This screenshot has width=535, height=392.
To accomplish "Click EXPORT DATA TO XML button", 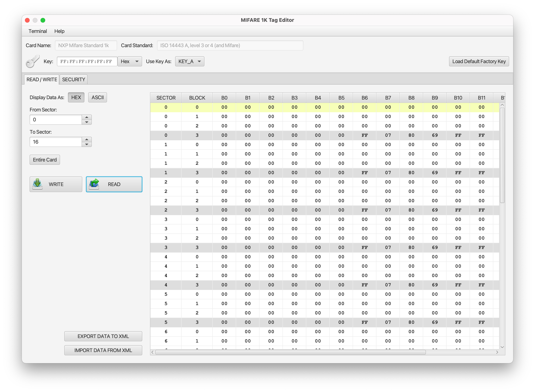I will tap(103, 336).
